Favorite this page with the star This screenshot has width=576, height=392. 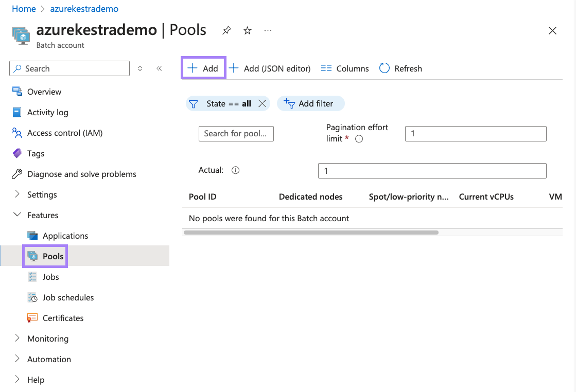[x=247, y=30]
